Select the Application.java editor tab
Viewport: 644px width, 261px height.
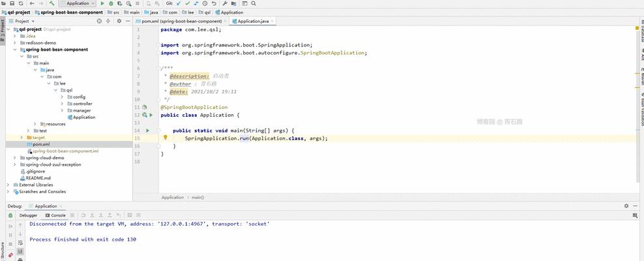pyautogui.click(x=252, y=21)
